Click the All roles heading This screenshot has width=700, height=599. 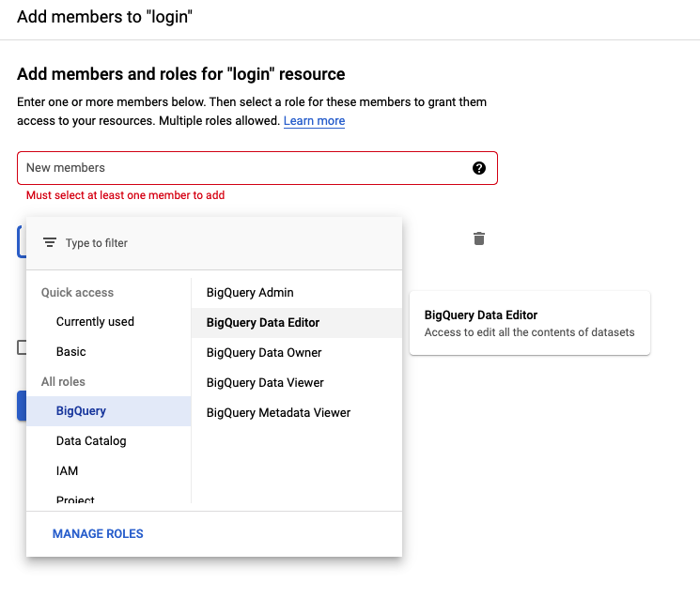click(63, 382)
